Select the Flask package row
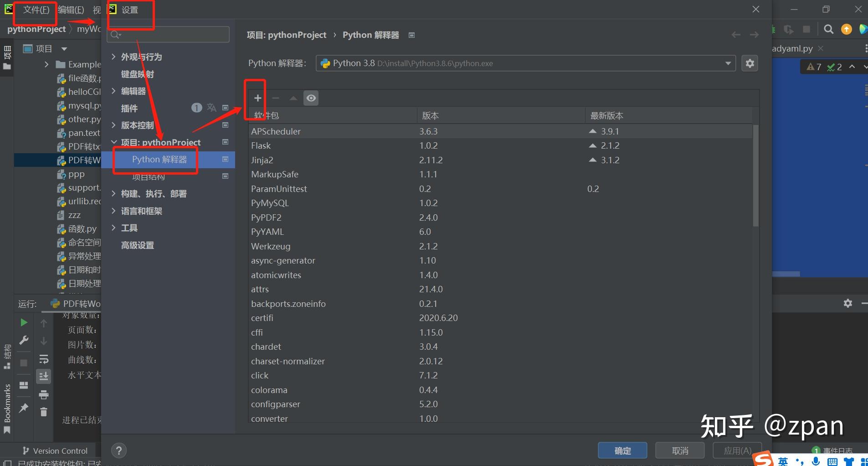Viewport: 868px width, 466px height. (500, 145)
